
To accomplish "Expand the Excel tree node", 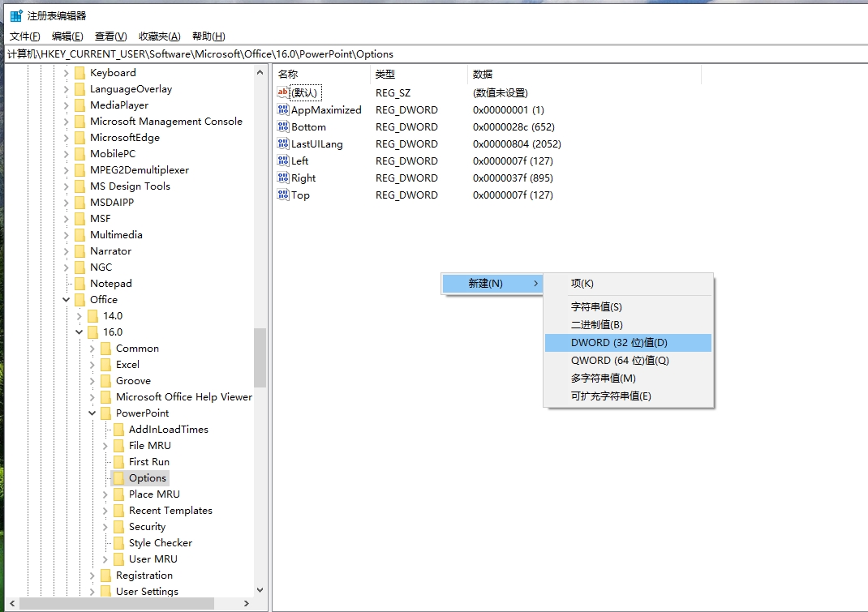I will [x=92, y=364].
